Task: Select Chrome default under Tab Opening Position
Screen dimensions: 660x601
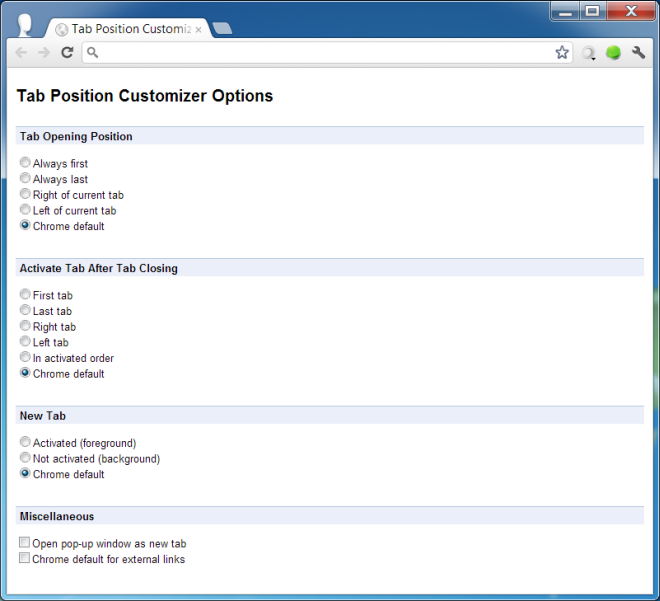Action: point(25,225)
